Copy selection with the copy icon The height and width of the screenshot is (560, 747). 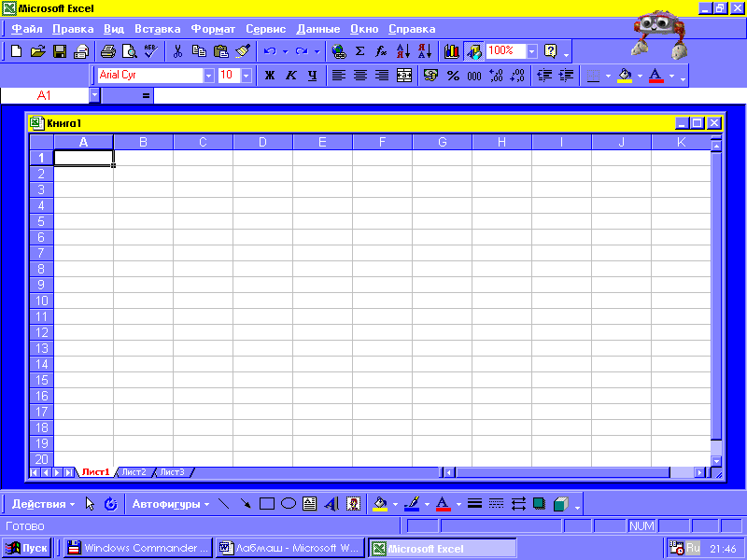[199, 51]
